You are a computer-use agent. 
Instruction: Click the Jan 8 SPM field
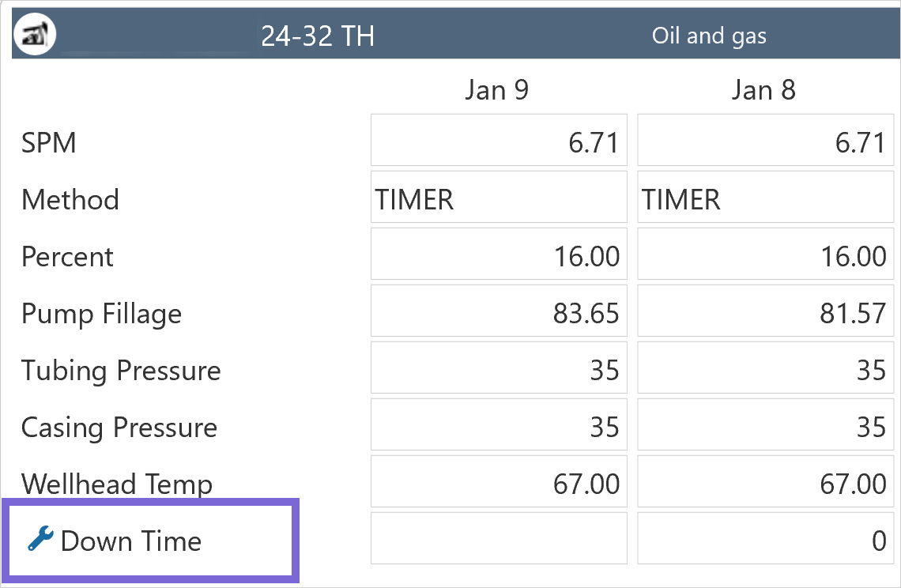[765, 143]
